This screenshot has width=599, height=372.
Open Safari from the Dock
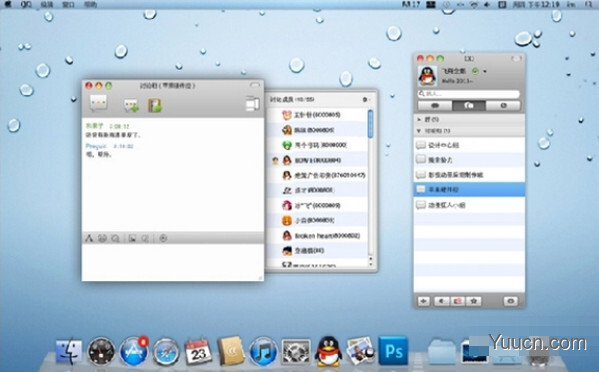[x=166, y=352]
